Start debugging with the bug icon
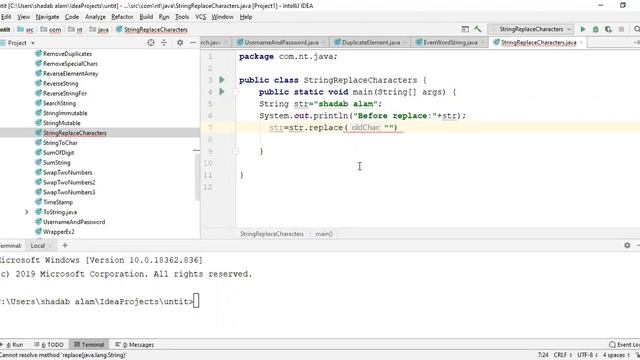 pyautogui.click(x=596, y=29)
